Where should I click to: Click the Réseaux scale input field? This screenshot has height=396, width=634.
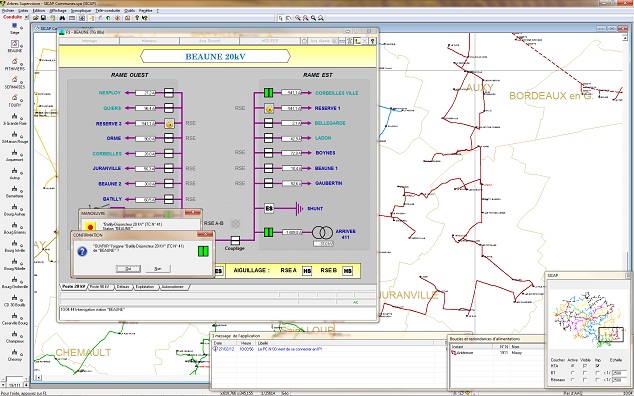[x=619, y=380]
